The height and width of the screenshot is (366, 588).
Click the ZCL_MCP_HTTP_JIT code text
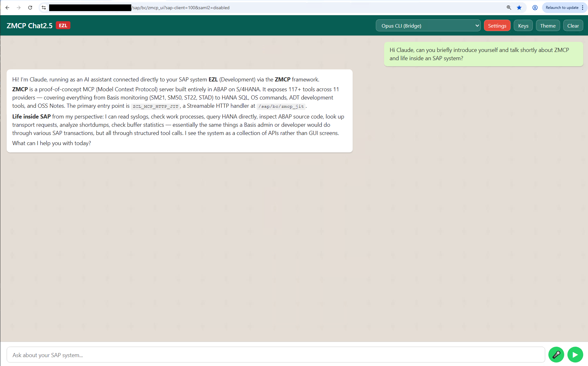[155, 106]
